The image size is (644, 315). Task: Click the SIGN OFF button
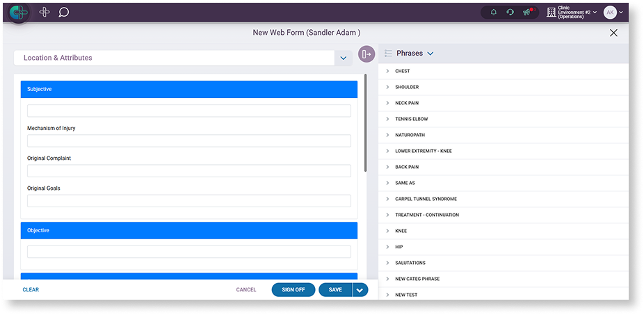click(293, 290)
